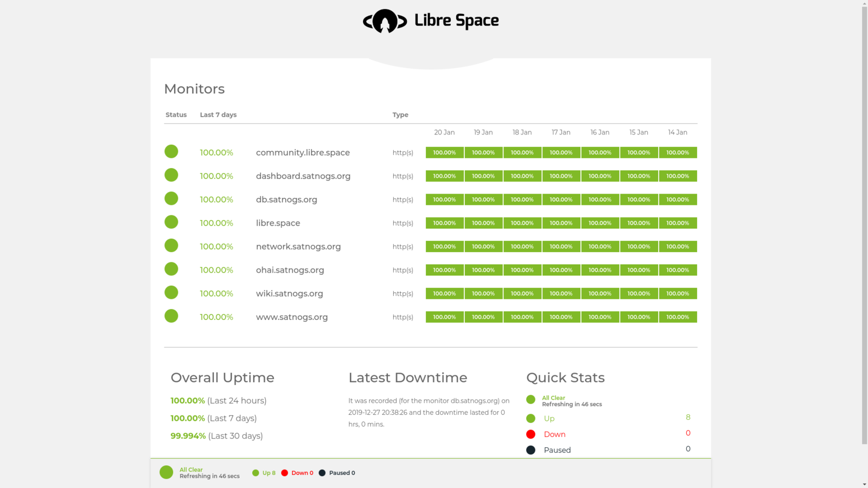Click 17 Jan uptime bar for libre.space
The height and width of the screenshot is (488, 868).
click(x=561, y=223)
